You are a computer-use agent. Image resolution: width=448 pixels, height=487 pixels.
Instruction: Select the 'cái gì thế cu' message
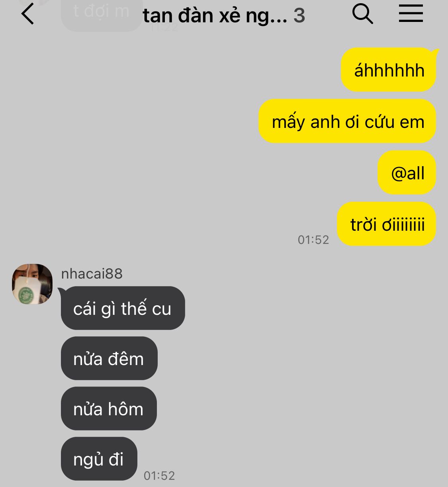[123, 308]
